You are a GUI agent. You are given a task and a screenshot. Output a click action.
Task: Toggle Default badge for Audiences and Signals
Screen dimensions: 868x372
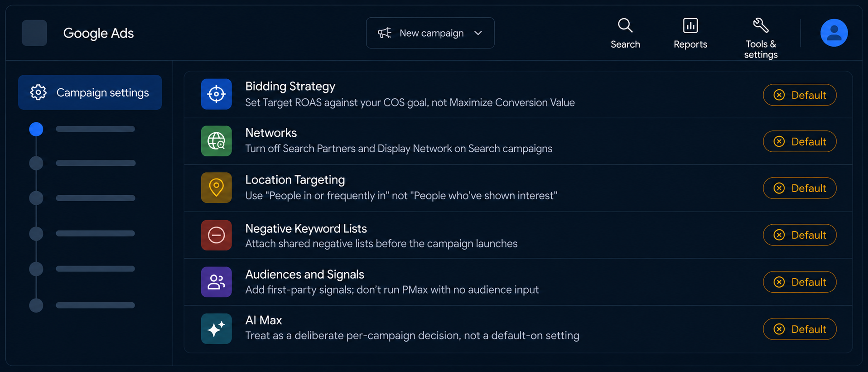pyautogui.click(x=800, y=282)
